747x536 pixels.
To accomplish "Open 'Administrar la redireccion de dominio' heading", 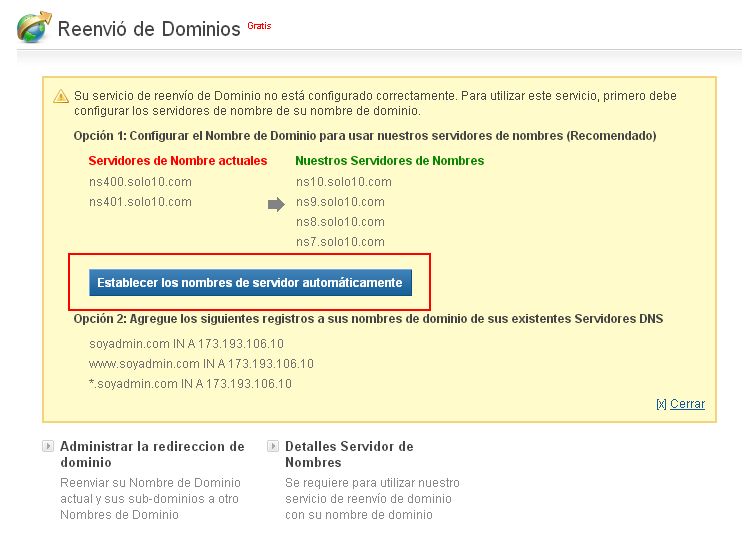I will click(152, 455).
